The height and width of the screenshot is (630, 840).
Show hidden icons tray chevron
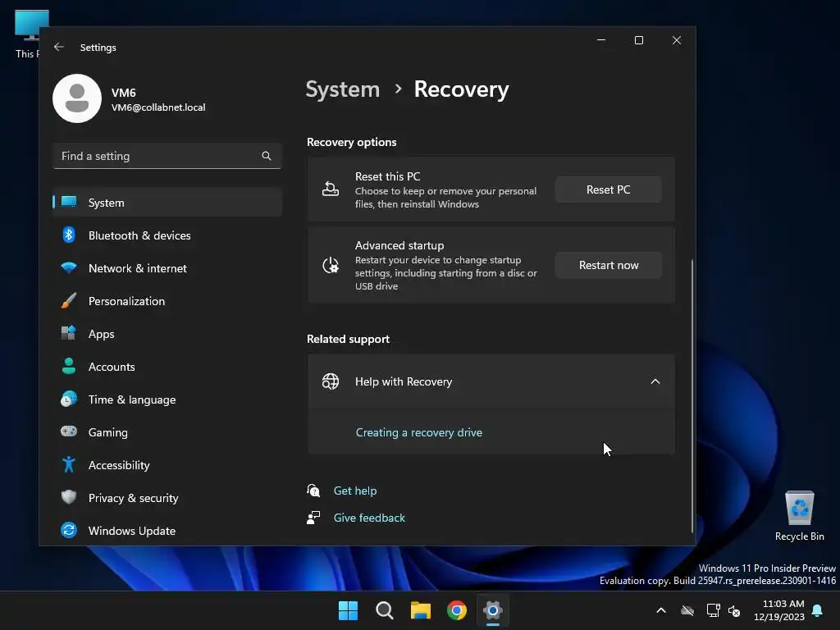point(661,610)
